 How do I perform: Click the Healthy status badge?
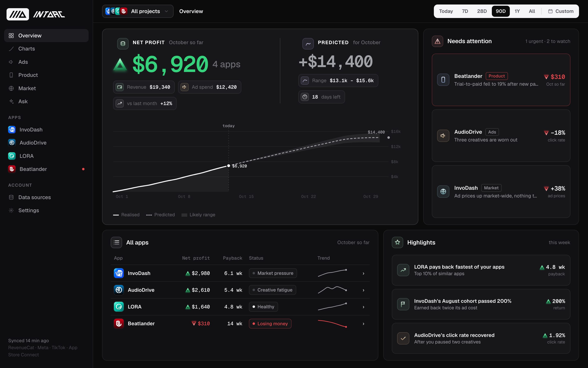coord(263,307)
